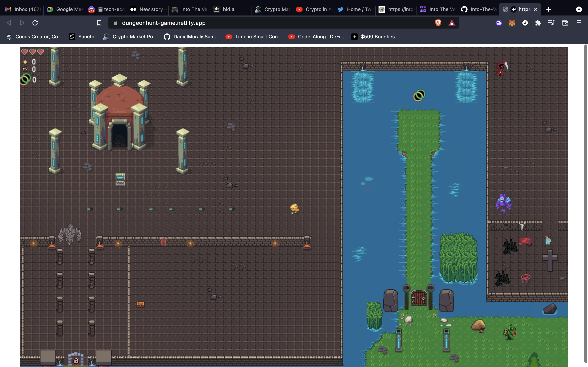The height and width of the screenshot is (367, 588).
Task: Click the Brave Wallet icon
Action: pos(565,23)
